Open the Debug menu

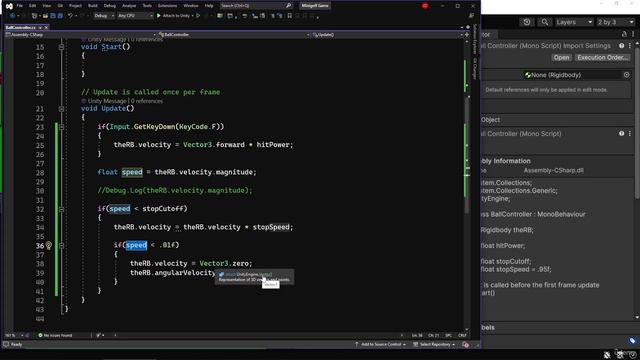click(109, 6)
